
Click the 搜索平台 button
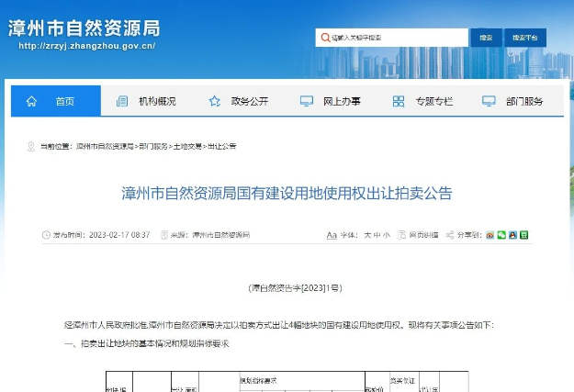click(x=525, y=38)
